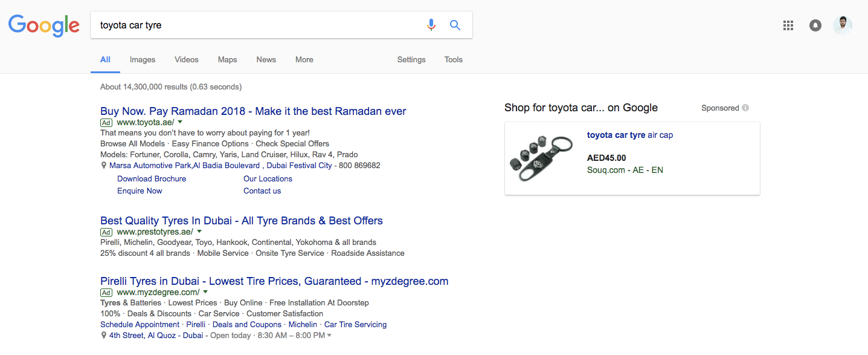Click the blue search magnifier icon
This screenshot has width=868, height=355.
click(455, 25)
